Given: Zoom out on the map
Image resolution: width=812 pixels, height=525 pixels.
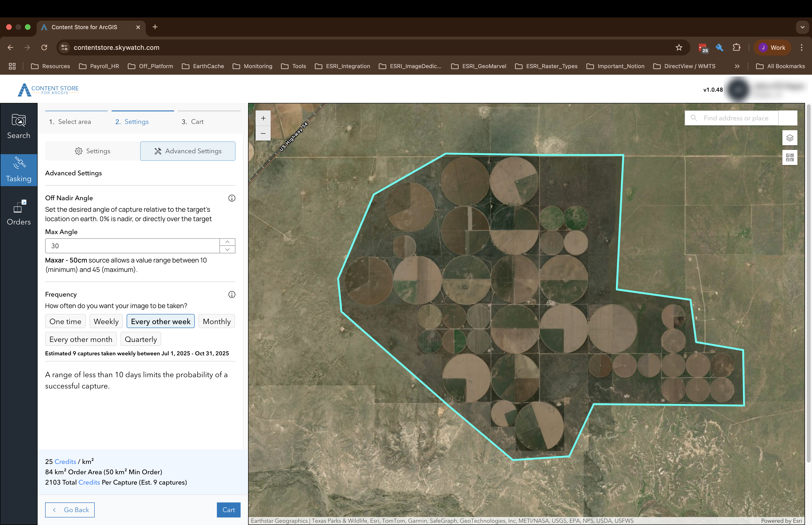Looking at the screenshot, I should point(263,133).
